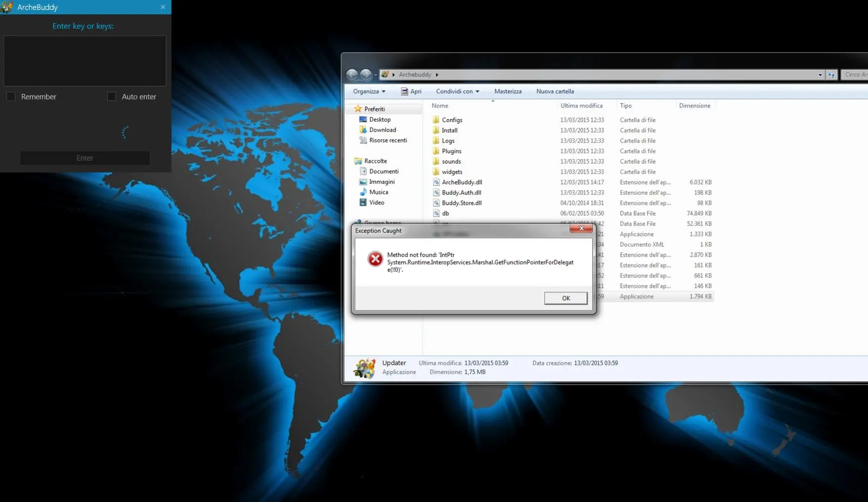
Task: Select the ArcheBuddy.dll file icon
Action: [x=436, y=182]
